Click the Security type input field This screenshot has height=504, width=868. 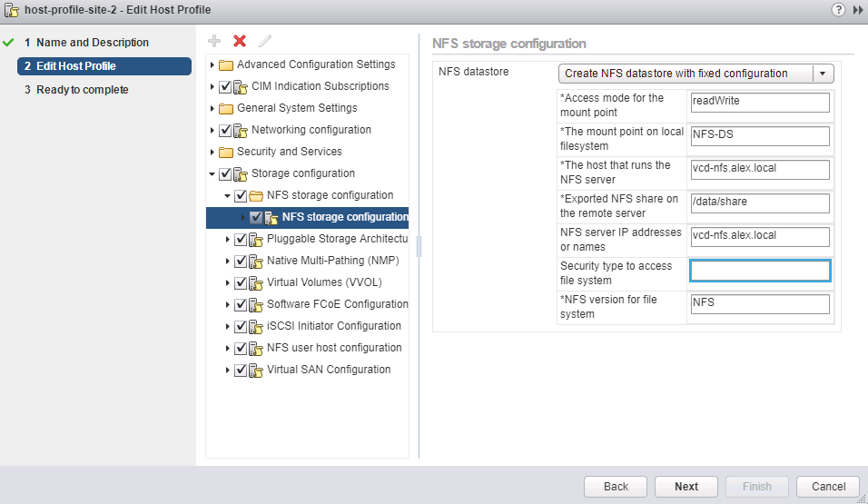(760, 271)
